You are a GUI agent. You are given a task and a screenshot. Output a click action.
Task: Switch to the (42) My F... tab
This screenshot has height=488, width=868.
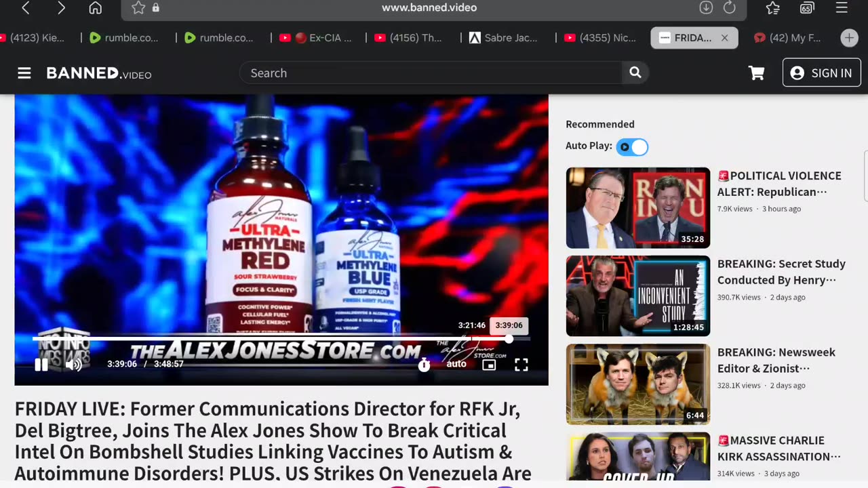click(789, 38)
